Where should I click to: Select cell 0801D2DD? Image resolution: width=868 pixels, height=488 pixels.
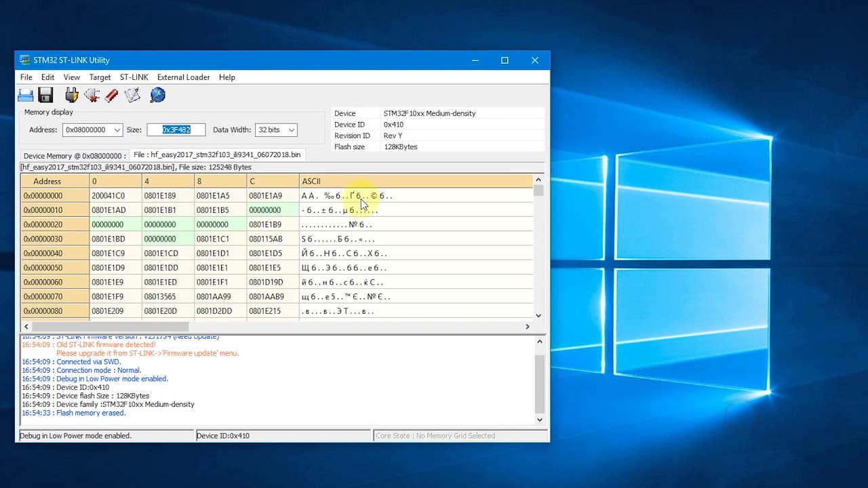[220, 311]
